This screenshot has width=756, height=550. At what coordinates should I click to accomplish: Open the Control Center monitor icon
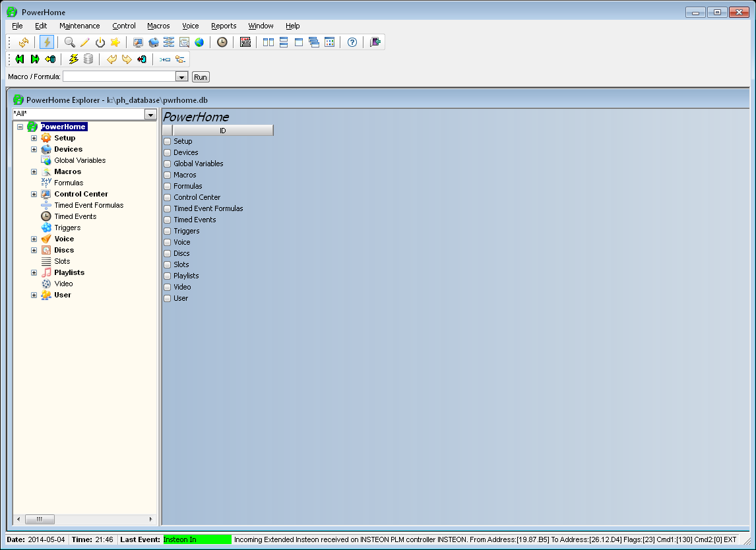[x=139, y=42]
